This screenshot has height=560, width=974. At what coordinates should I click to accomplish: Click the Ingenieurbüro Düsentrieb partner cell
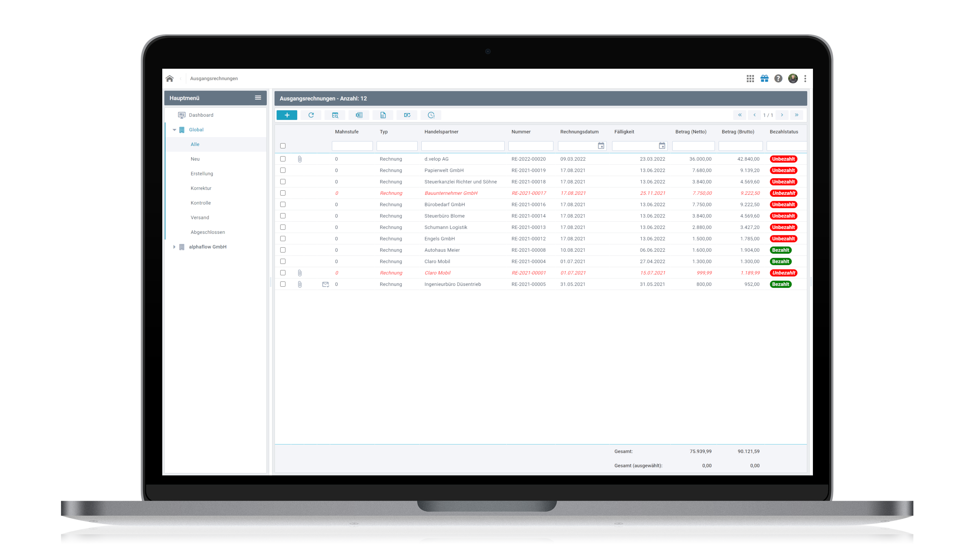pos(453,284)
